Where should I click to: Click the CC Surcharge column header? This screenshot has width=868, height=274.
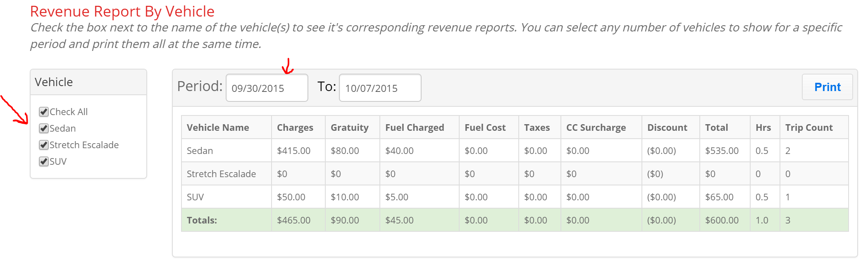click(596, 127)
